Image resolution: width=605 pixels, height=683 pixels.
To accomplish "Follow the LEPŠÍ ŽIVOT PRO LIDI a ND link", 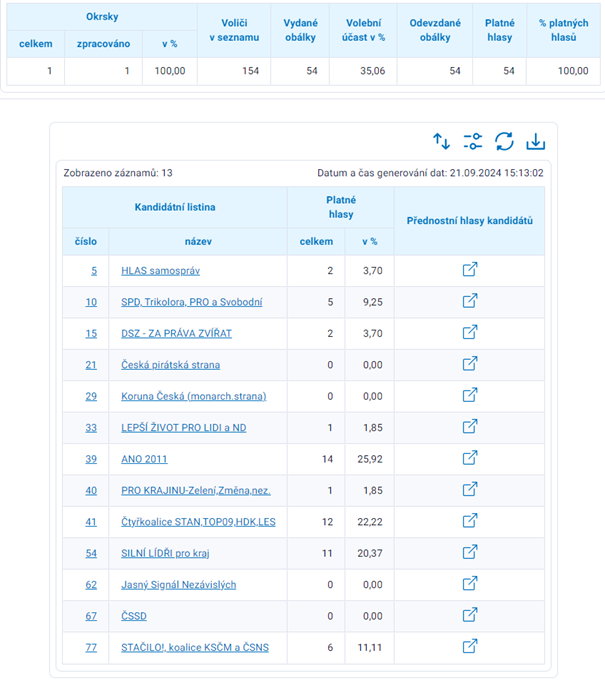I will click(x=183, y=428).
